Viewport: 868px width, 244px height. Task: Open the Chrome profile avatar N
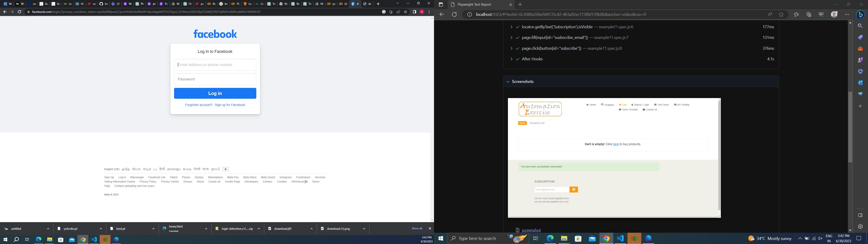point(422,12)
